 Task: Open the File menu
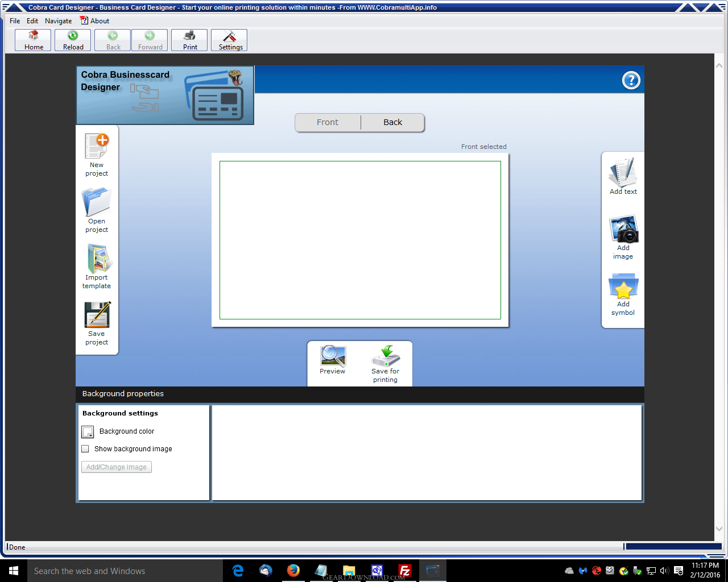click(15, 21)
